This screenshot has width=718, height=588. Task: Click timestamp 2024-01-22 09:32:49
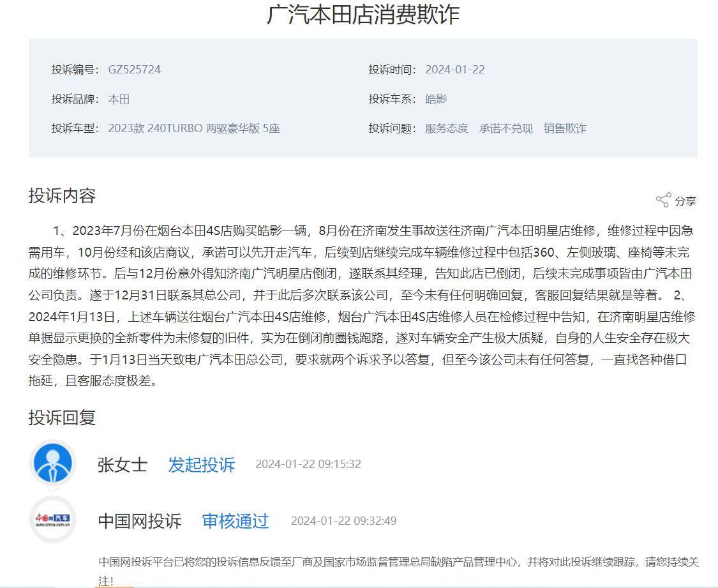click(343, 521)
